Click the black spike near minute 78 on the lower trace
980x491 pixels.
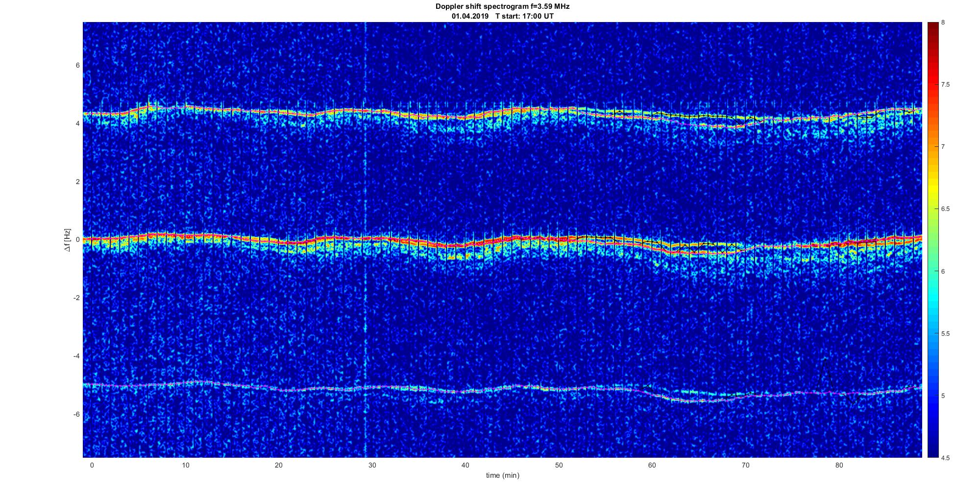pyautogui.click(x=826, y=374)
